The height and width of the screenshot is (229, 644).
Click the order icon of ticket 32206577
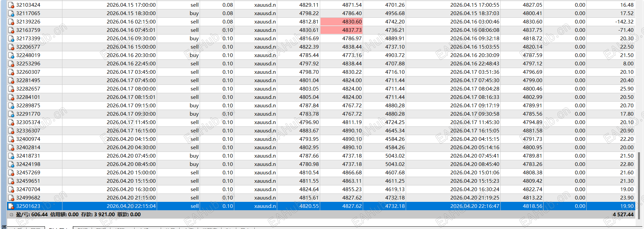click(11, 47)
